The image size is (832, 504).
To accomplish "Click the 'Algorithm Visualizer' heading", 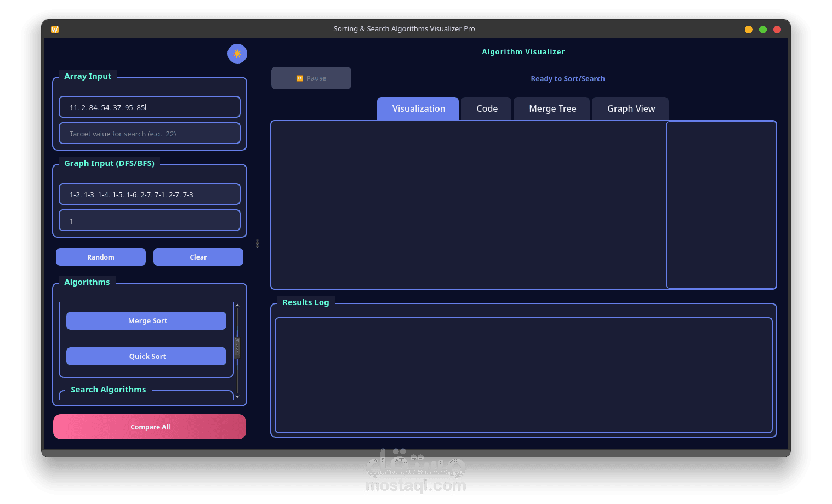I will coord(523,51).
